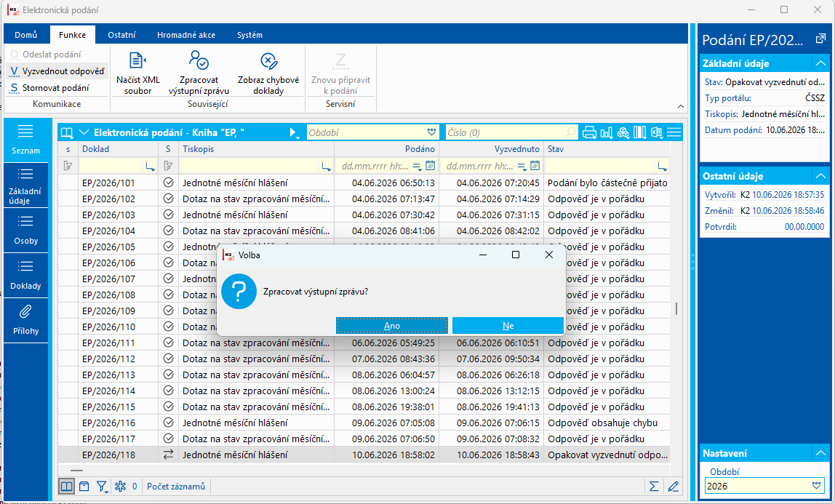Viewport: 835px width, 504px height.
Task: Collapse the Ostatní údaje section
Action: (x=820, y=176)
